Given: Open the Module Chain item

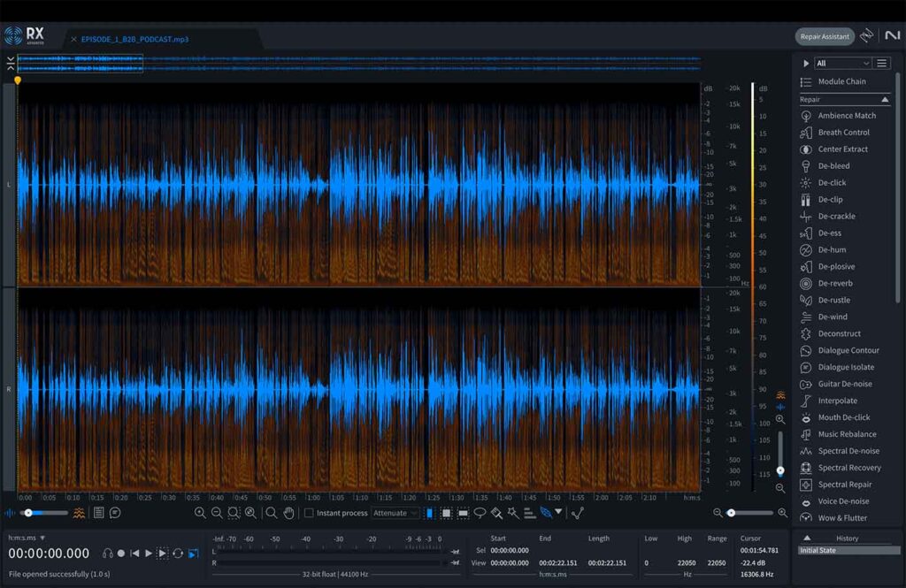Looking at the screenshot, I should click(841, 81).
